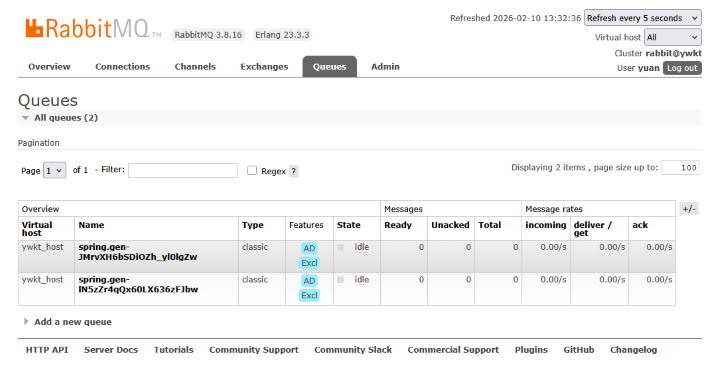720x378 pixels.
Task: Open the Community Support link
Action: (254, 350)
